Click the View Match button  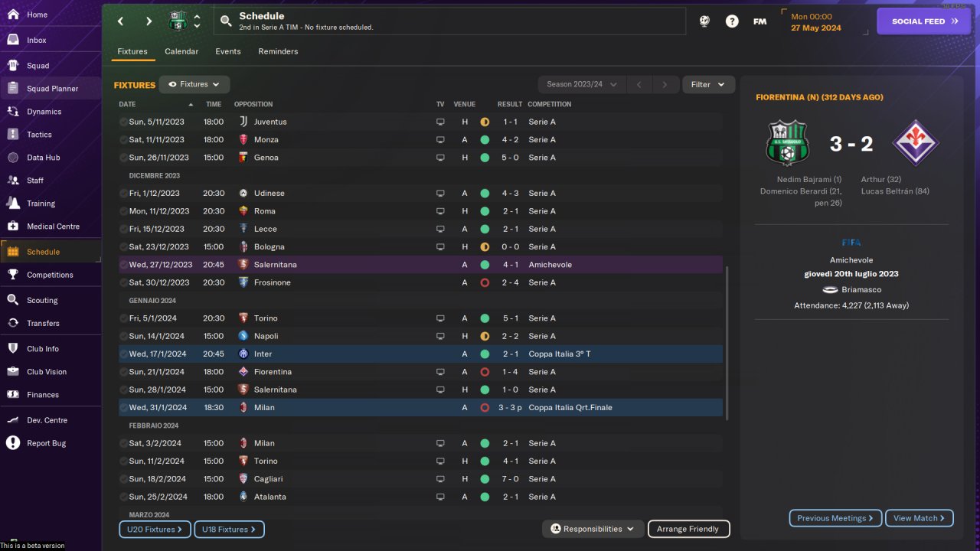pyautogui.click(x=919, y=518)
